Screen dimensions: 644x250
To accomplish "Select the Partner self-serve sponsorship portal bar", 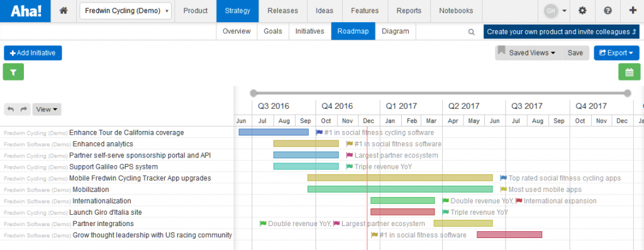I will 306,155.
